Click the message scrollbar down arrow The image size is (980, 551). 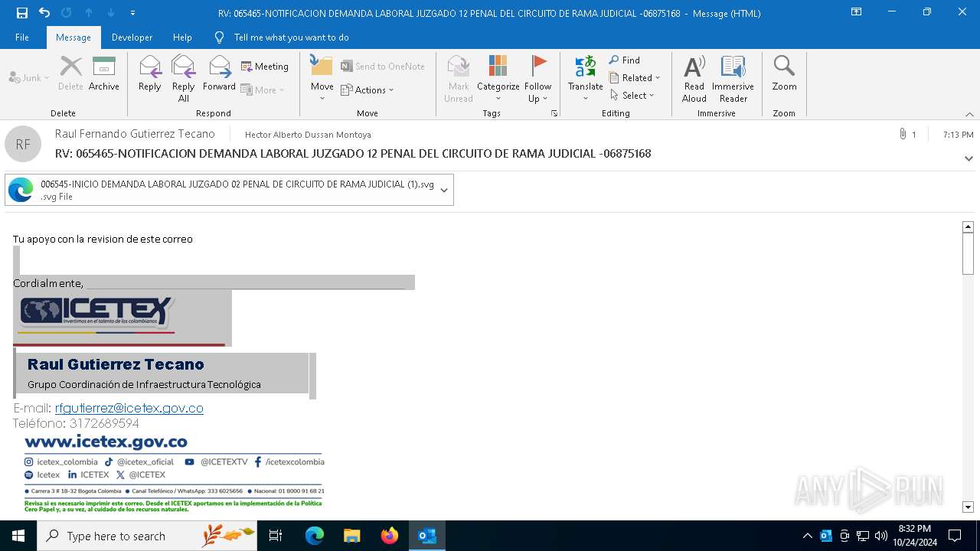point(968,507)
